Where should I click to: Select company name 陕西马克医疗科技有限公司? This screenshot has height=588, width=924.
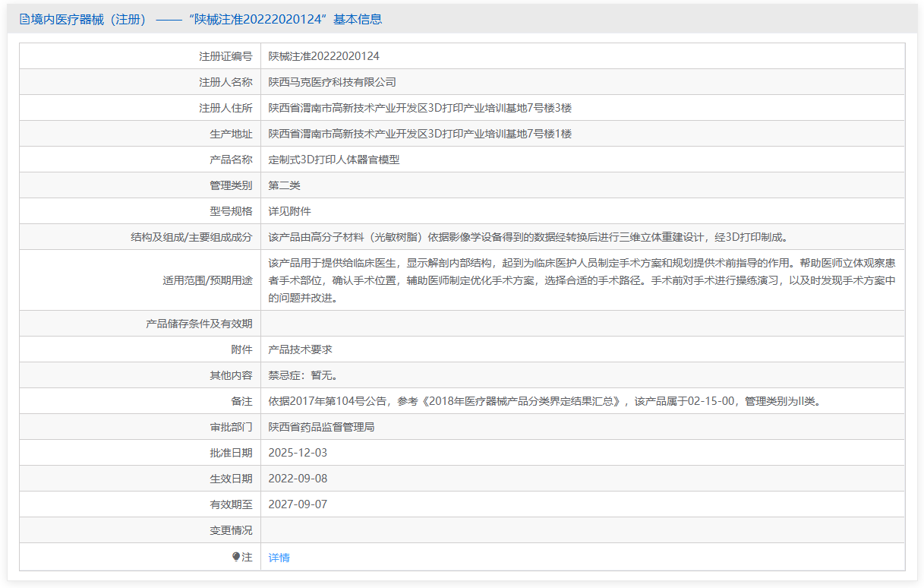(333, 82)
